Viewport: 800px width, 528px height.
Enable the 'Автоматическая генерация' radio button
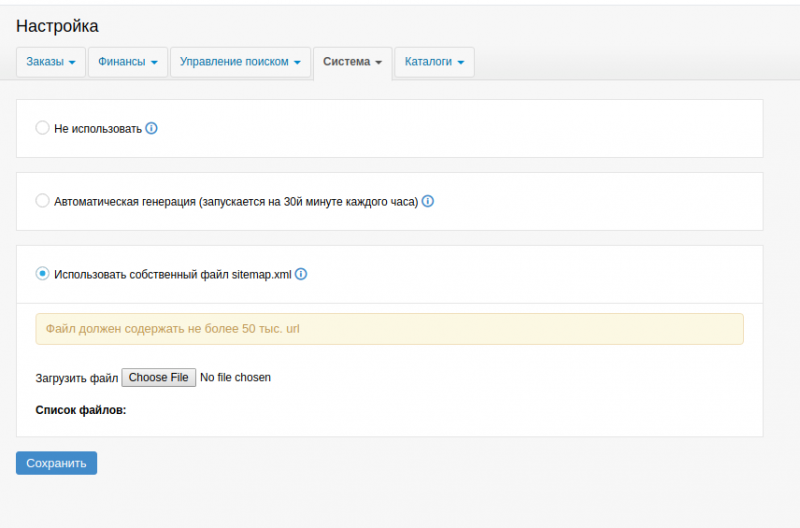tap(42, 201)
